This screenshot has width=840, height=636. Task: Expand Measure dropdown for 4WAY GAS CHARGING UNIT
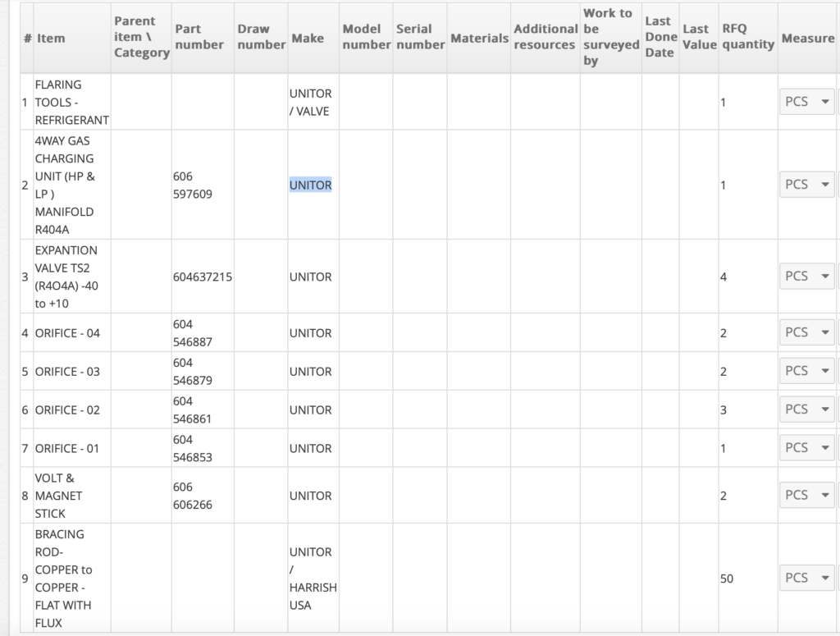(x=806, y=185)
